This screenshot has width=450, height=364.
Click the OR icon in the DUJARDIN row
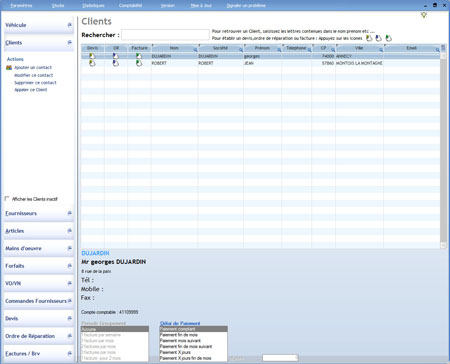point(116,56)
